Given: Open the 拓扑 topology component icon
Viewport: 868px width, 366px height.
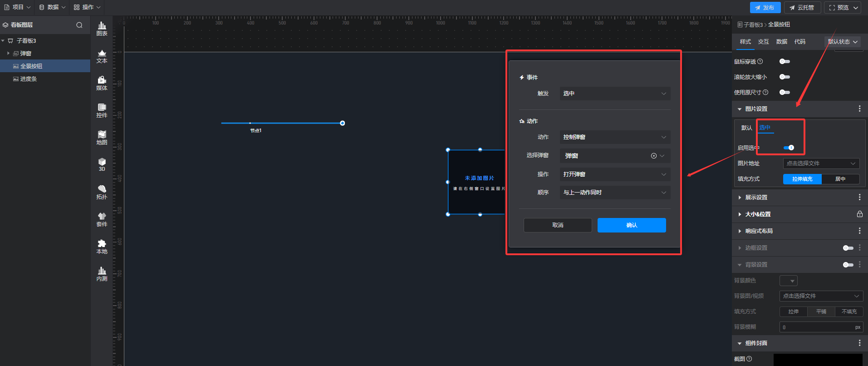Looking at the screenshot, I should tap(102, 192).
